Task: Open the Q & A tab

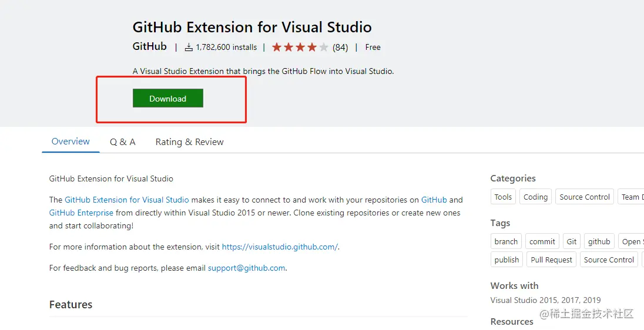Action: (122, 142)
